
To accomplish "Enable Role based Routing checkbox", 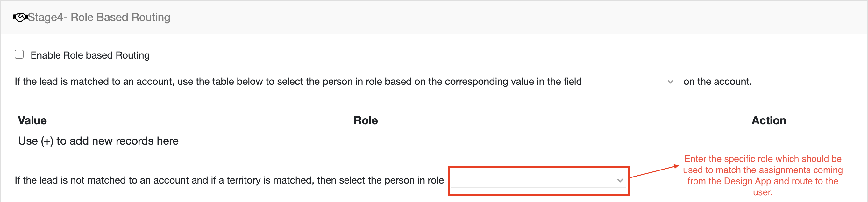I will (19, 54).
